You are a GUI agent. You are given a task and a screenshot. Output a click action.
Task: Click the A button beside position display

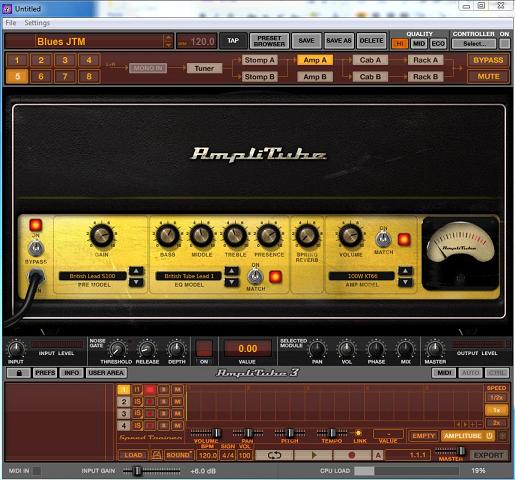coord(378,455)
